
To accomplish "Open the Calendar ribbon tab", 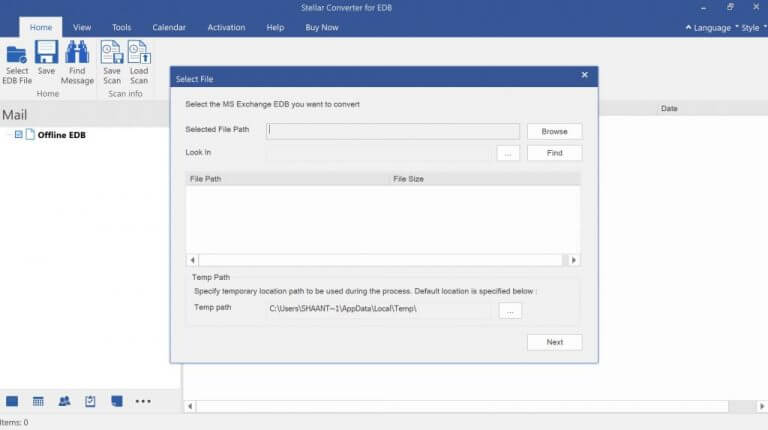I will [x=169, y=27].
